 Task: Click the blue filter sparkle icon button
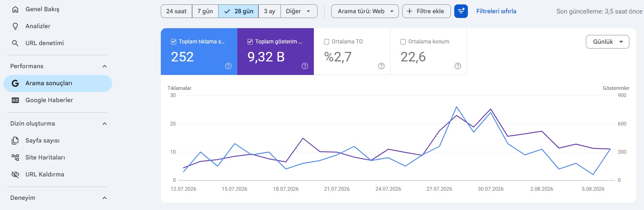(x=461, y=11)
